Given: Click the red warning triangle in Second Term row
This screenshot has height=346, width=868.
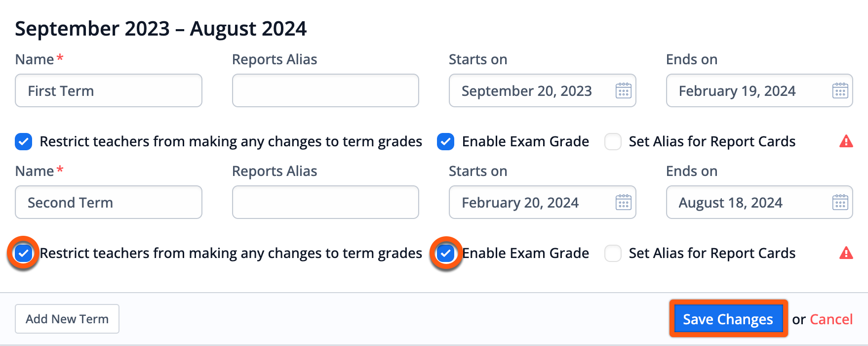Looking at the screenshot, I should [x=846, y=253].
